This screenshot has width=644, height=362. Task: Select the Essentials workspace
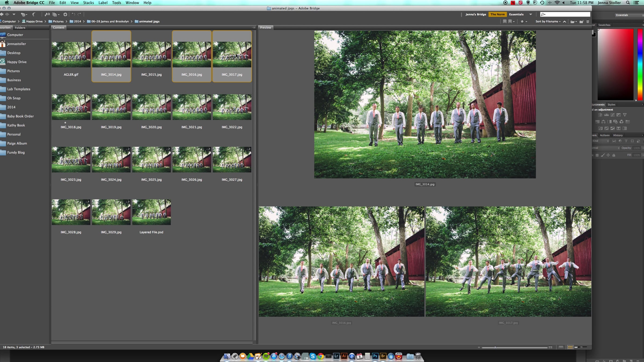(x=516, y=14)
